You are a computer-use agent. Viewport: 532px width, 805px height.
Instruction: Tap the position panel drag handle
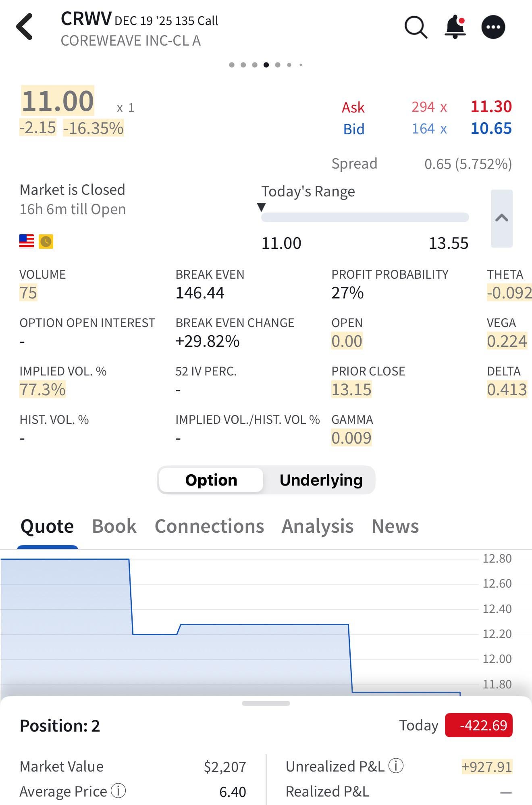click(x=266, y=703)
